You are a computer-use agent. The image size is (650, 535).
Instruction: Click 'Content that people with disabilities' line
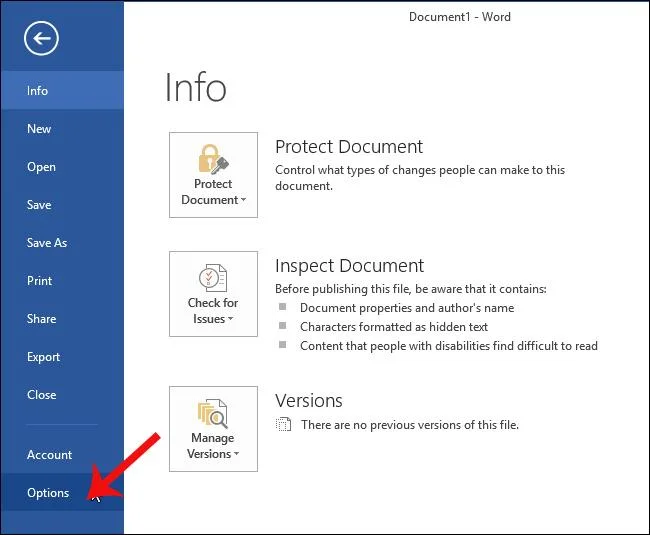point(449,346)
